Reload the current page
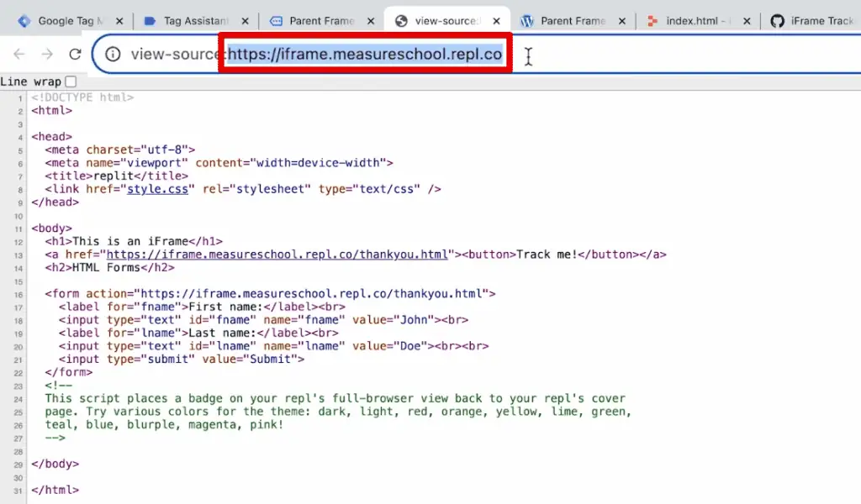Screen dimensions: 861x504 coord(75,52)
